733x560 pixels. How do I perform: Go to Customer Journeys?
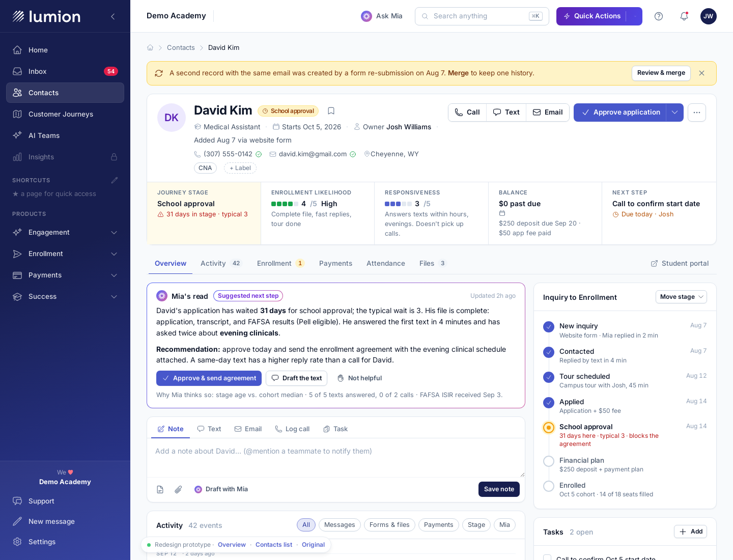[65, 114]
